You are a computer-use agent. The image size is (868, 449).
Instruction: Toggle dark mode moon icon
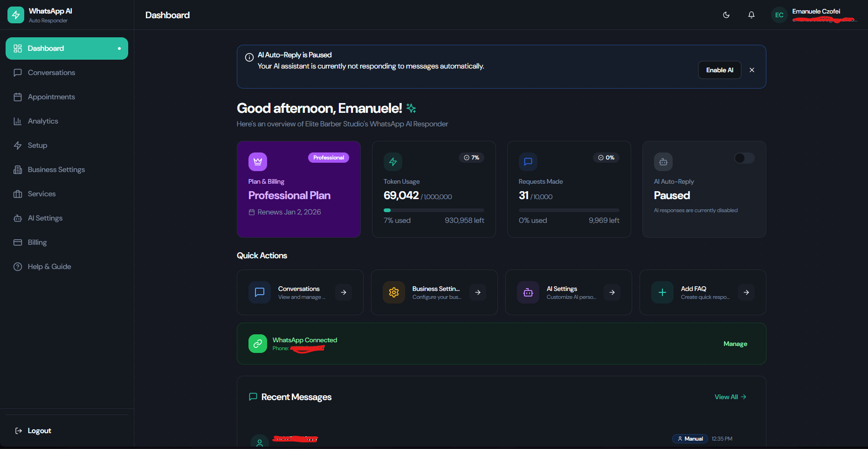(726, 15)
